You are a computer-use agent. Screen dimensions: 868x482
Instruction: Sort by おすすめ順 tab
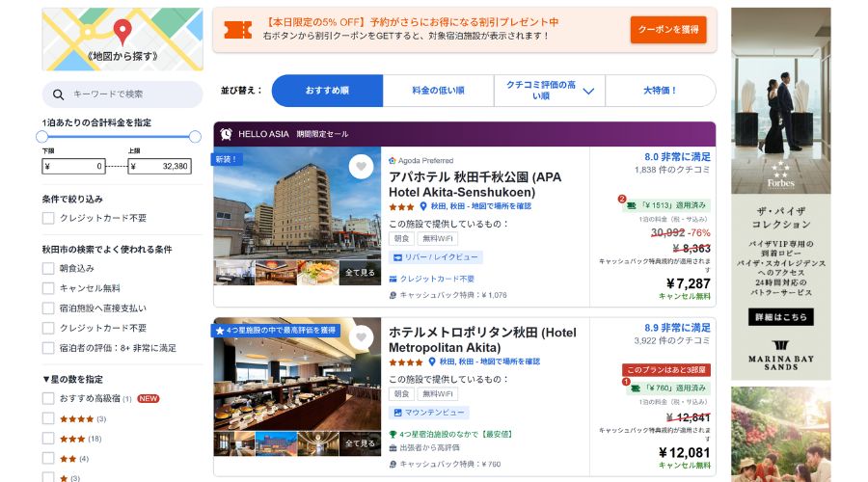click(x=327, y=91)
